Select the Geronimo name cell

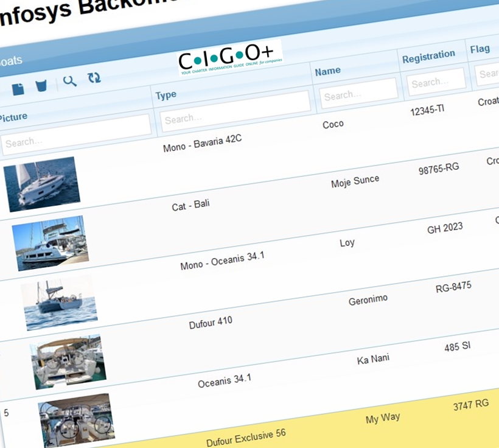pos(368,300)
